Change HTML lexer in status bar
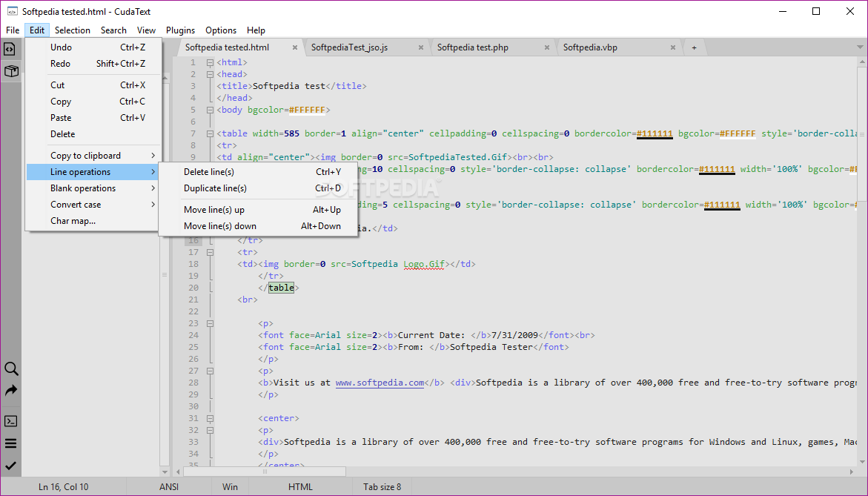This screenshot has height=496, width=868. (x=301, y=487)
